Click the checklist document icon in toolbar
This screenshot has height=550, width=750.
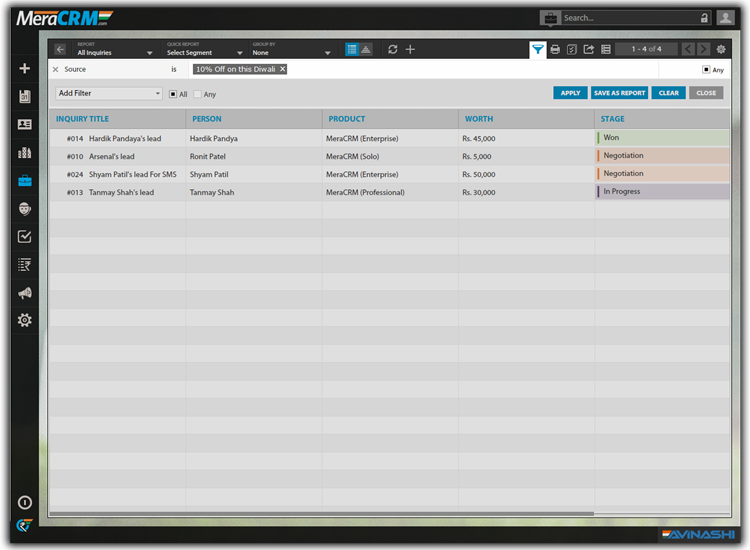572,49
